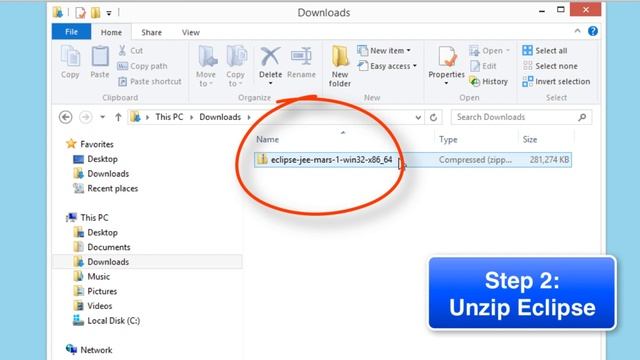Click Downloads in address breadcrumb
Image resolution: width=640 pixels, height=360 pixels.
click(220, 117)
